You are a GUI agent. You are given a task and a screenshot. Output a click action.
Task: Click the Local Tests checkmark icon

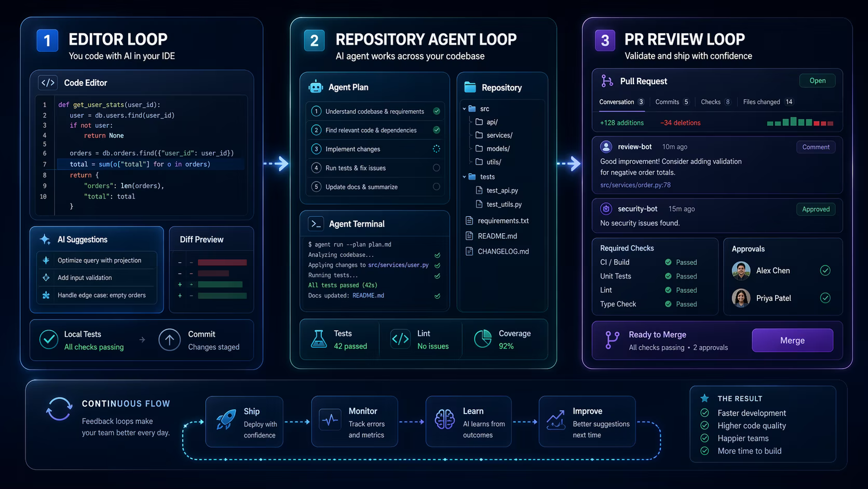pos(49,340)
